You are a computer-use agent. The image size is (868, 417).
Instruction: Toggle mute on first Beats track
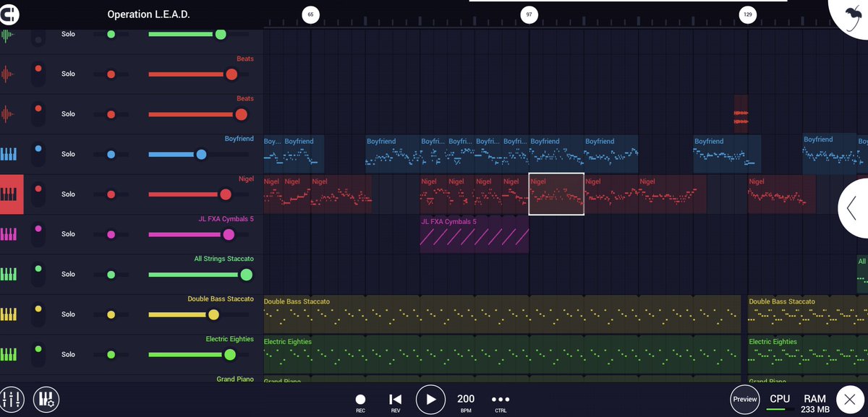(x=38, y=74)
